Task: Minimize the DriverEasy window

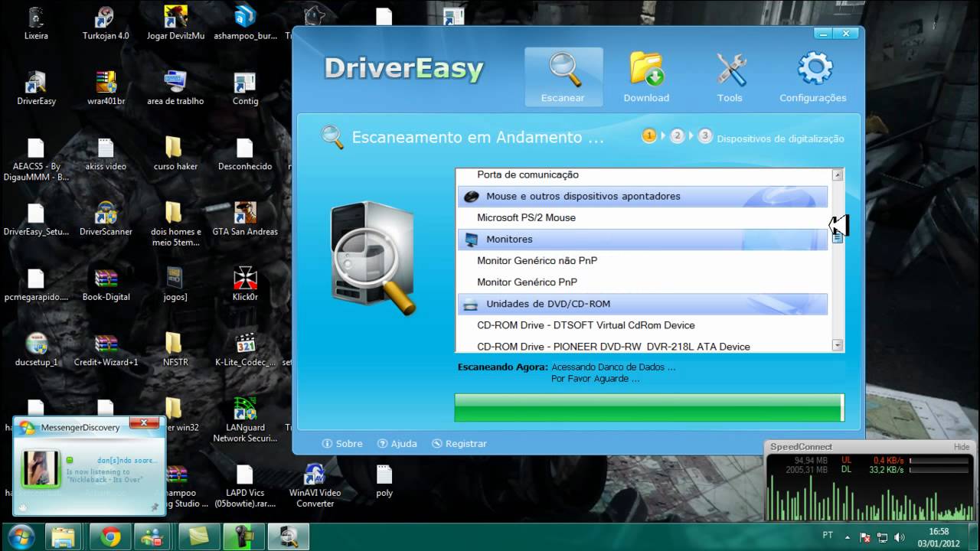Action: [x=823, y=34]
